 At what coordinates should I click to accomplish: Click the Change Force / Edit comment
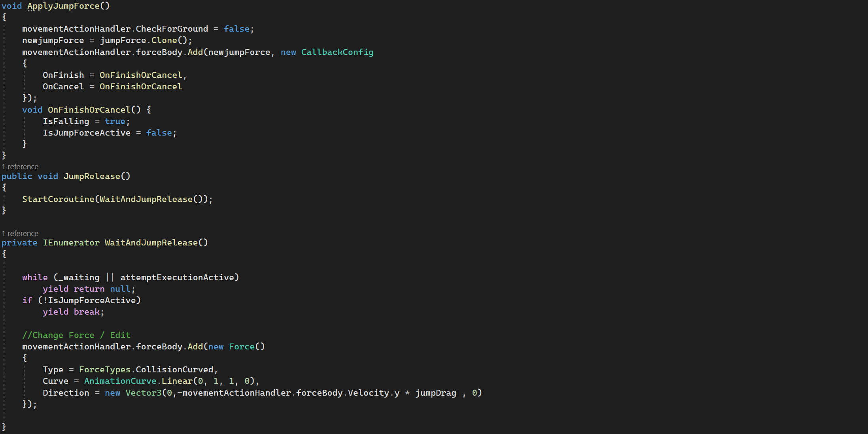[x=76, y=335]
